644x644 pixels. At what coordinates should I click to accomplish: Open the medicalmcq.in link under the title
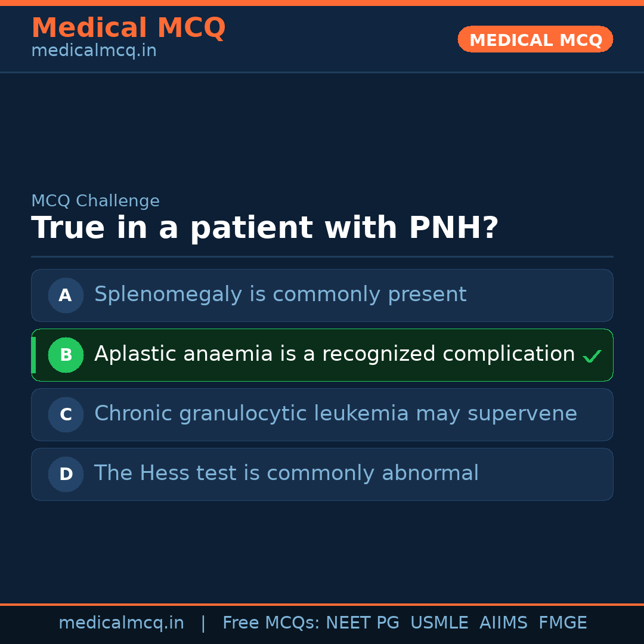94,51
